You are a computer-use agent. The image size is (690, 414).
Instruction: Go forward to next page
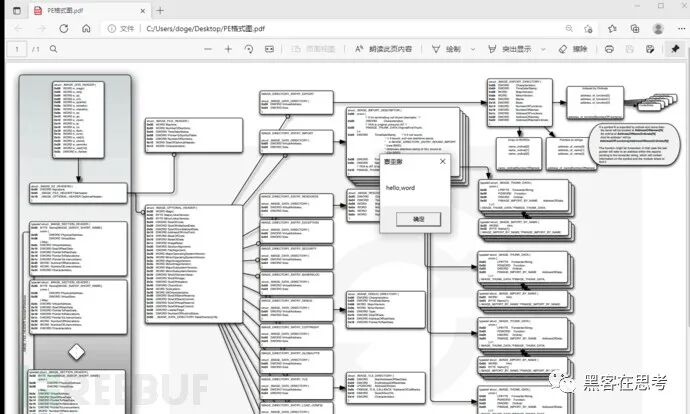[x=41, y=29]
